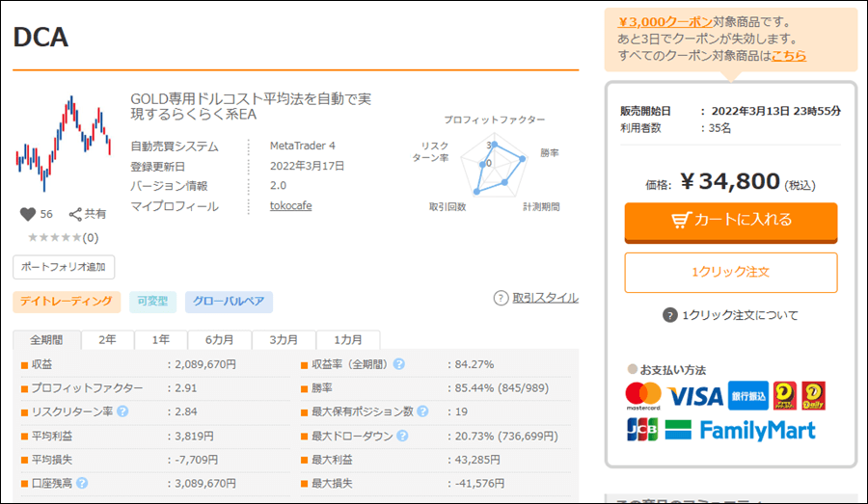Screen dimensions: 868x504
Task: Click help icon beside 最大保有ポジション数
Action: [421, 411]
